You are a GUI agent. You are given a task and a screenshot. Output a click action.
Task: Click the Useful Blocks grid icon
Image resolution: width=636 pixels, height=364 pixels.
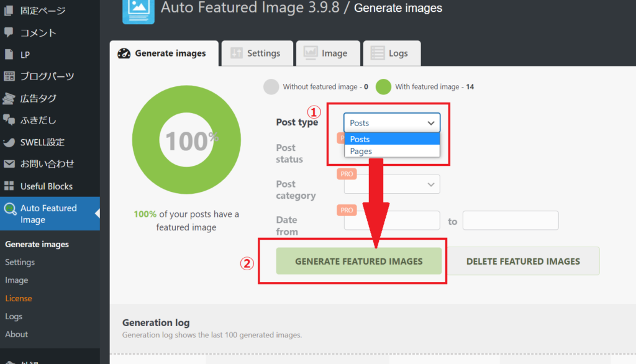(9, 186)
